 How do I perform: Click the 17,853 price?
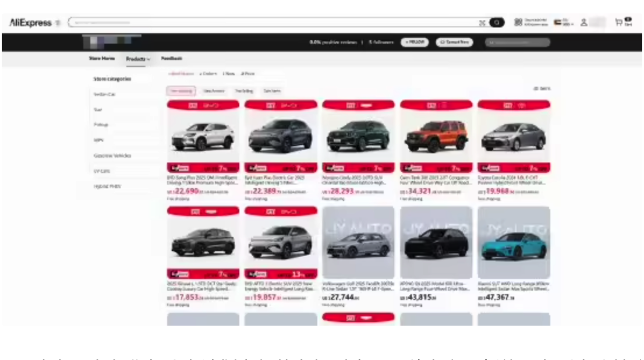tap(185, 298)
